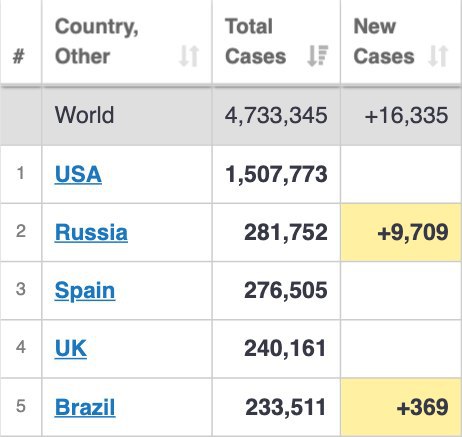This screenshot has width=462, height=437.
Task: Open the Spain country link
Action: click(85, 291)
